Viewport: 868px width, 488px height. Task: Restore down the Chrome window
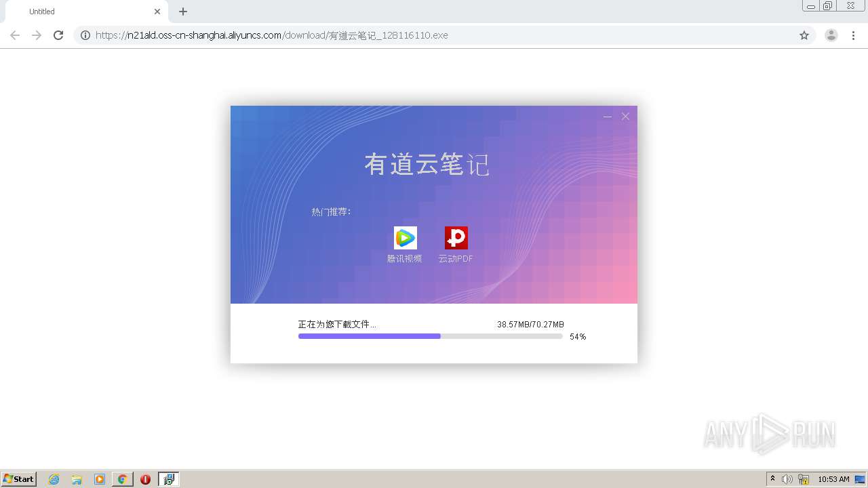pos(828,6)
